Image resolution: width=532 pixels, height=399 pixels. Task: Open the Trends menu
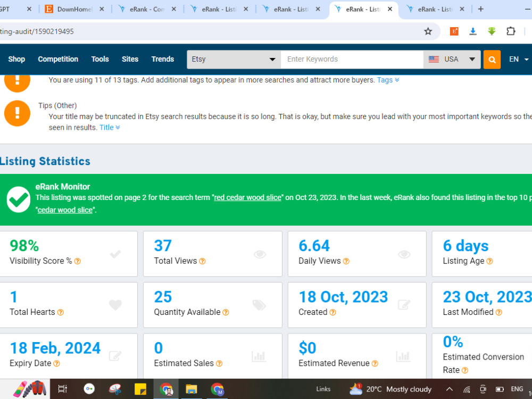(162, 59)
